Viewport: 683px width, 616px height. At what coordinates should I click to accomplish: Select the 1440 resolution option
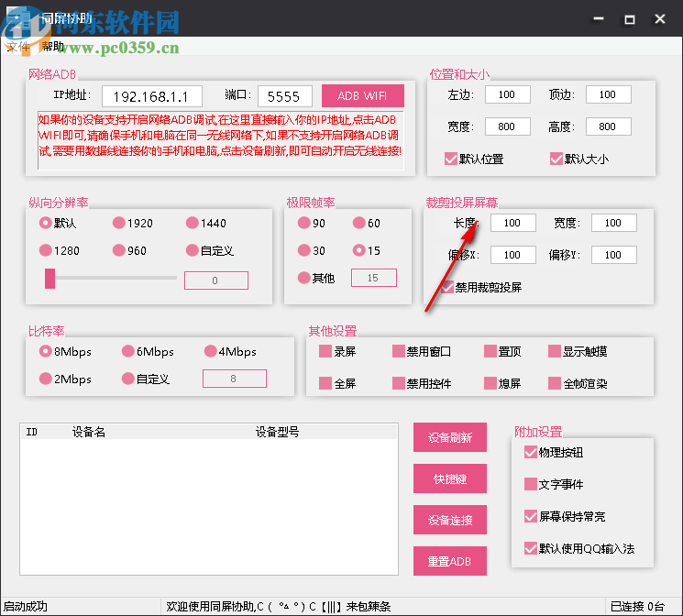[193, 223]
